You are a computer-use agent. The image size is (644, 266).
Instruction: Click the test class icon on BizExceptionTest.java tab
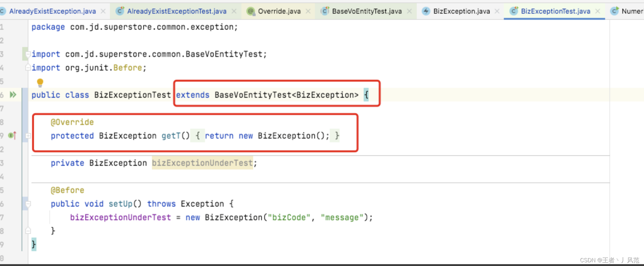pos(514,11)
